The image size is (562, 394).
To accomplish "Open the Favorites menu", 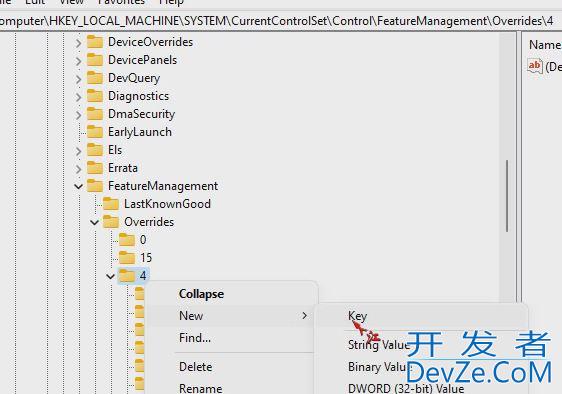I will [121, 2].
